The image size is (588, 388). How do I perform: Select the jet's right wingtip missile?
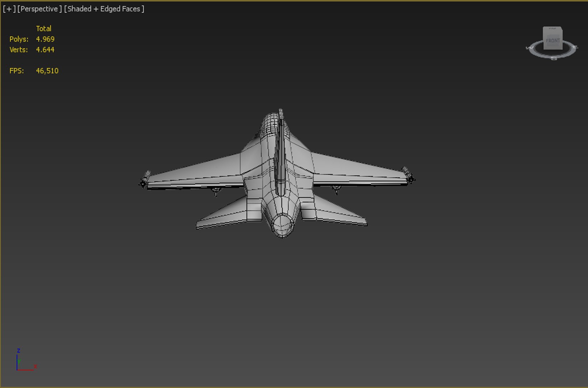tap(409, 175)
